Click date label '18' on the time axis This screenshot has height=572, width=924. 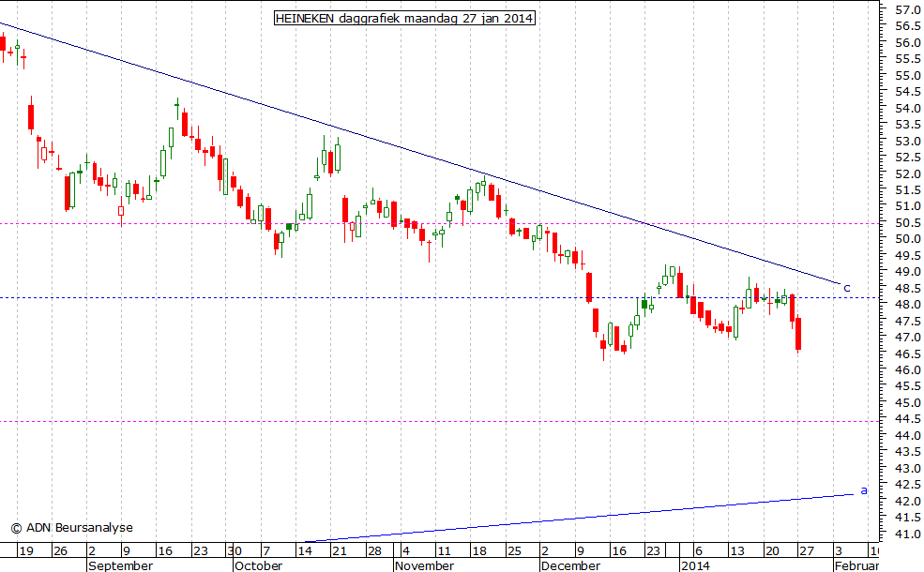(x=479, y=551)
